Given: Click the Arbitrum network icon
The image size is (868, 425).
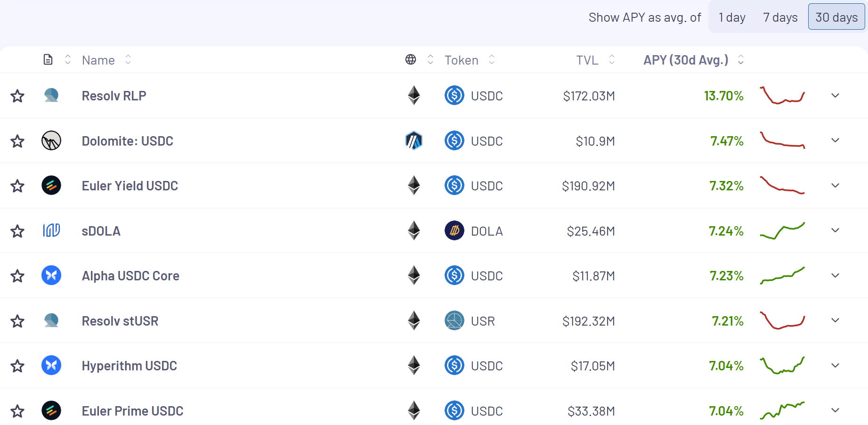Looking at the screenshot, I should [x=414, y=141].
